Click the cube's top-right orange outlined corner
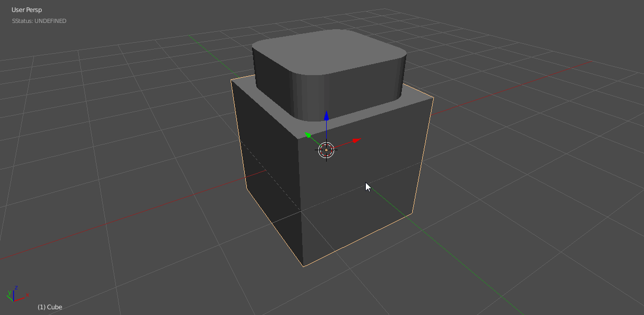The image size is (644, 315). tap(433, 97)
